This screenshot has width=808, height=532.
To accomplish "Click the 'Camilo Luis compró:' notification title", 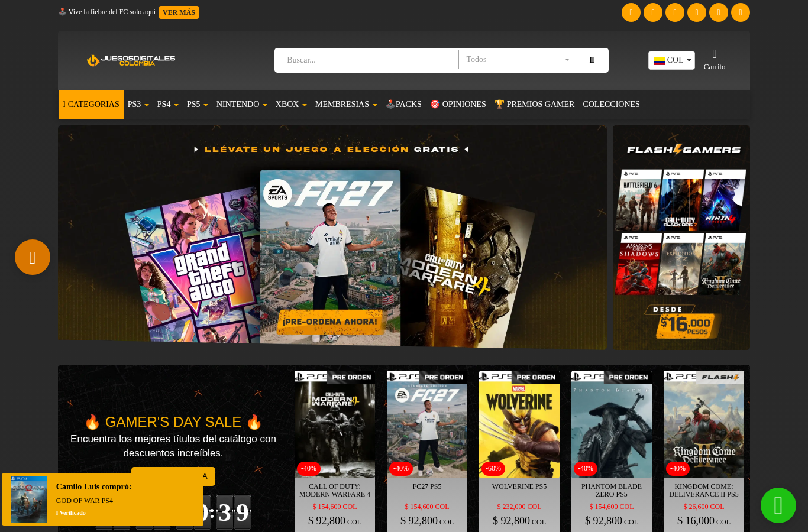I will coord(93,487).
